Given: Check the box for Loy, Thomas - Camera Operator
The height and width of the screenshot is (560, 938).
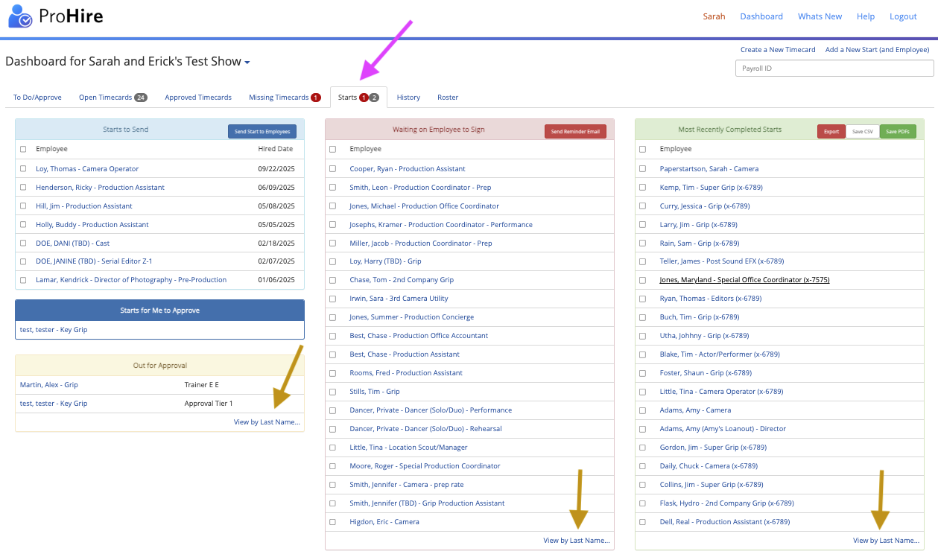Looking at the screenshot, I should (23, 169).
